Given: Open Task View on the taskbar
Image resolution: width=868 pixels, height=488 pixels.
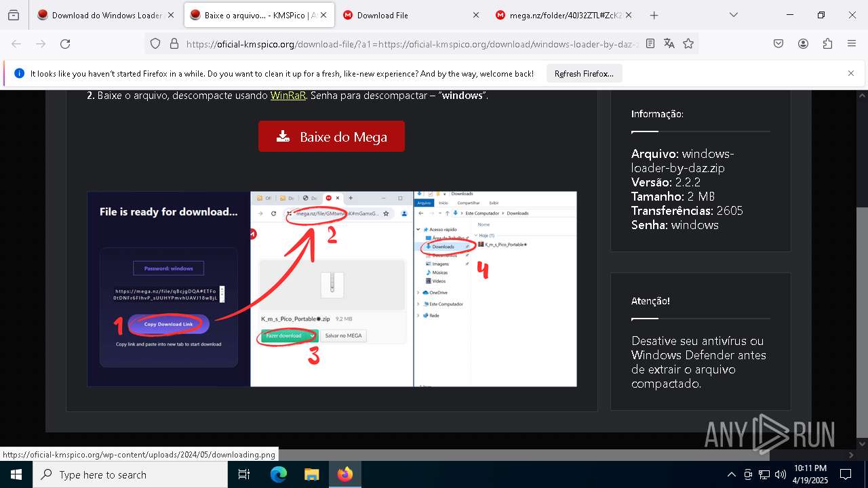Looking at the screenshot, I should tap(244, 474).
